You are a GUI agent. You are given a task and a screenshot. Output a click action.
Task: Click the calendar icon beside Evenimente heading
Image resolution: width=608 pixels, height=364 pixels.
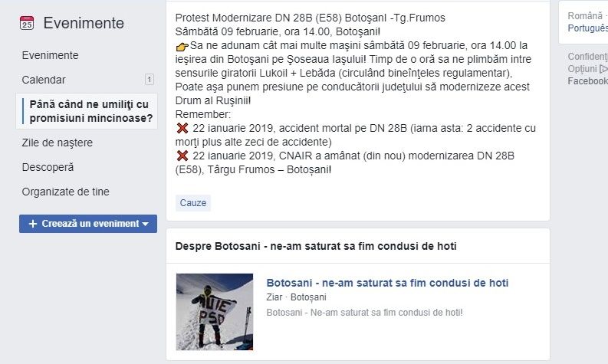[27, 23]
